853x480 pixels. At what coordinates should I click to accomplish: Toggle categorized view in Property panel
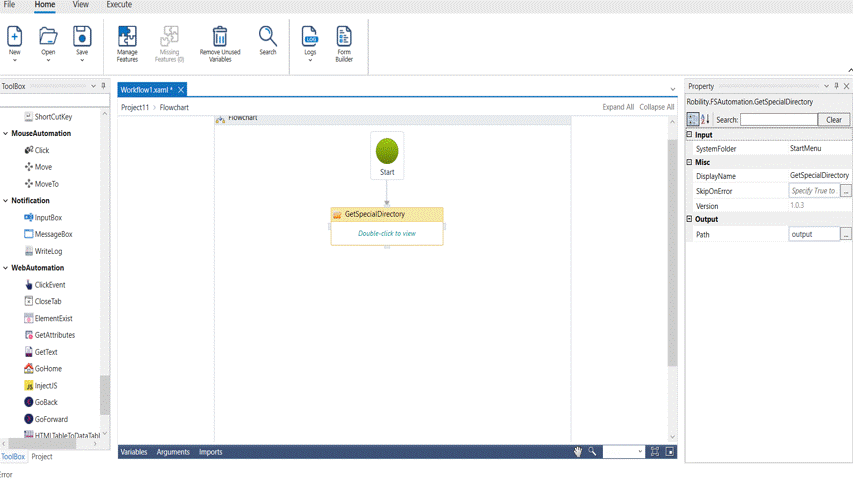pyautogui.click(x=693, y=120)
